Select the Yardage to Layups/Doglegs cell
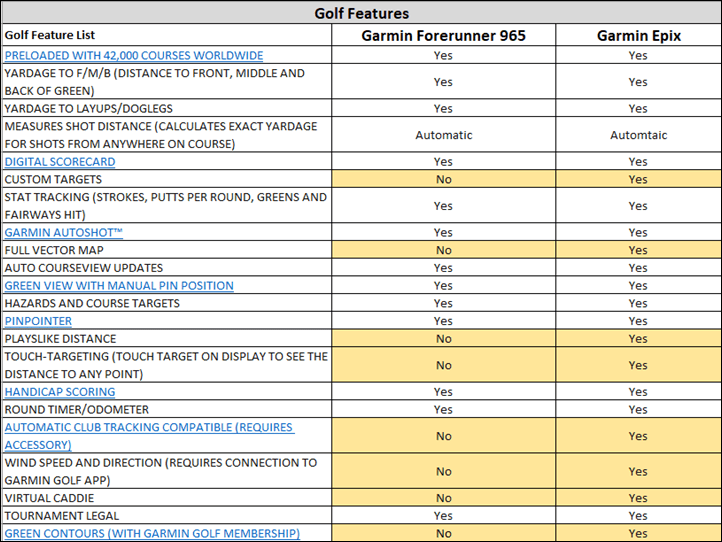The width and height of the screenshot is (722, 542). 167,108
